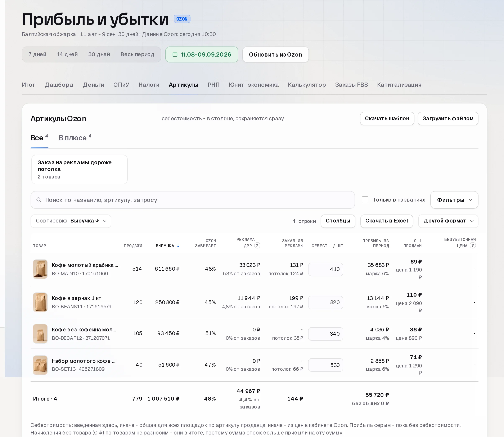Edit cost field showing 340
Image resolution: width=504 pixels, height=437 pixels.
click(325, 334)
